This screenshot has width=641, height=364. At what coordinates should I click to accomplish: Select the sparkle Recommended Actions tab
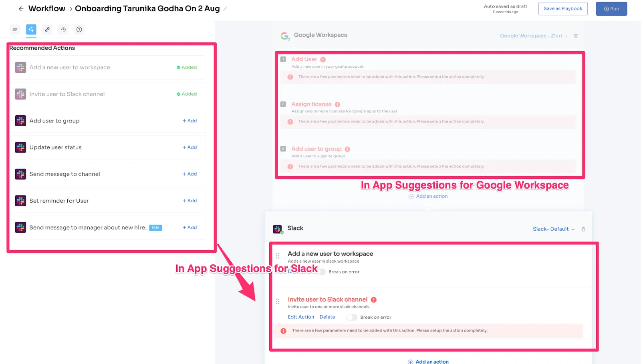coord(31,29)
